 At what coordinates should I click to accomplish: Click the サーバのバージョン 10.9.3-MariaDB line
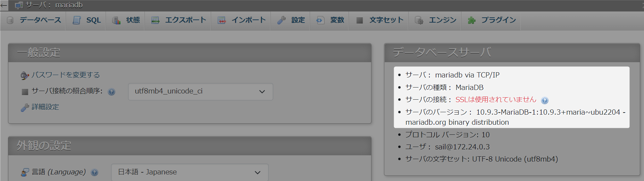coord(516,117)
